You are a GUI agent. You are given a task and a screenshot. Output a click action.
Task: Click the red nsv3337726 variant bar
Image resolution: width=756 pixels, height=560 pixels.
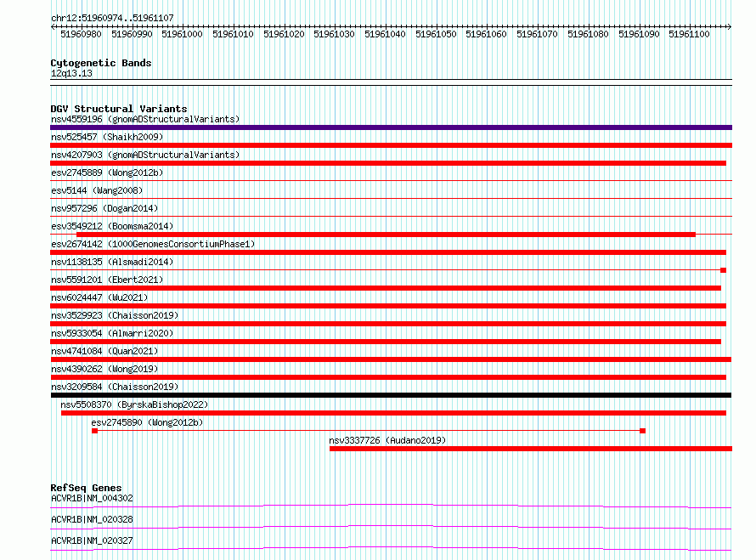tap(531, 449)
